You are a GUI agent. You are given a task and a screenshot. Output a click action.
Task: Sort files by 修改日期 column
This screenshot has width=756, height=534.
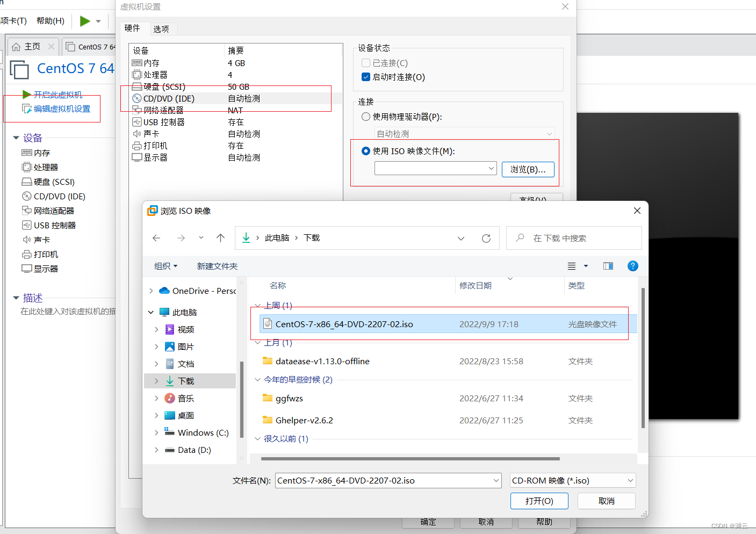click(476, 285)
